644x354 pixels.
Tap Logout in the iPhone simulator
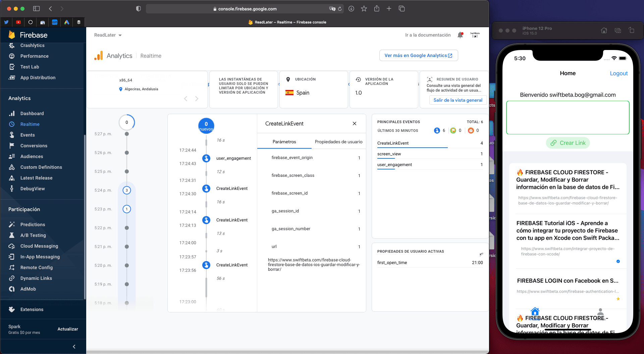click(x=619, y=73)
